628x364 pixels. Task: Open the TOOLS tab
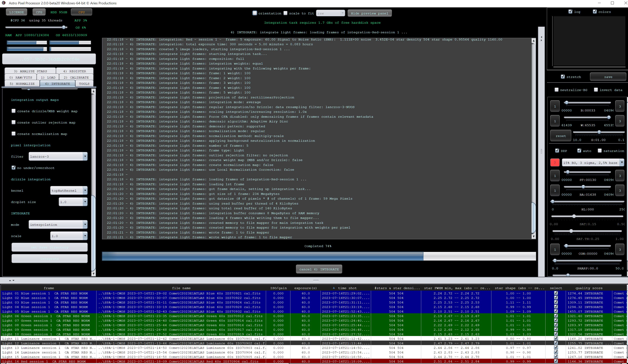[x=84, y=84]
